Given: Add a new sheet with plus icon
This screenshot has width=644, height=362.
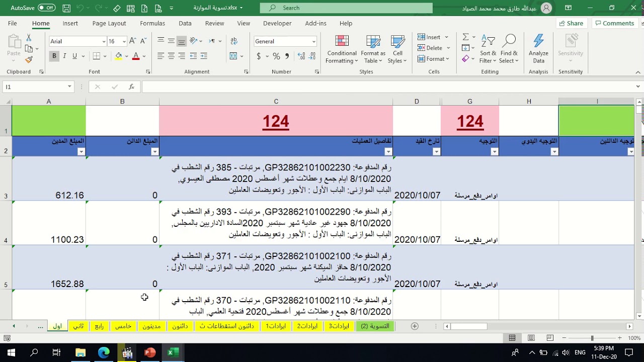Looking at the screenshot, I should click(x=415, y=326).
